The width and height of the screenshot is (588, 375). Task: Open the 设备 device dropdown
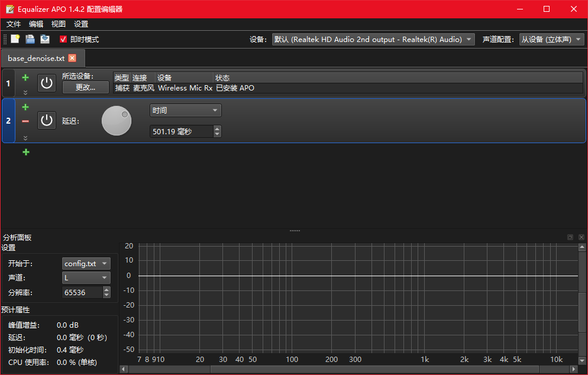pyautogui.click(x=373, y=40)
